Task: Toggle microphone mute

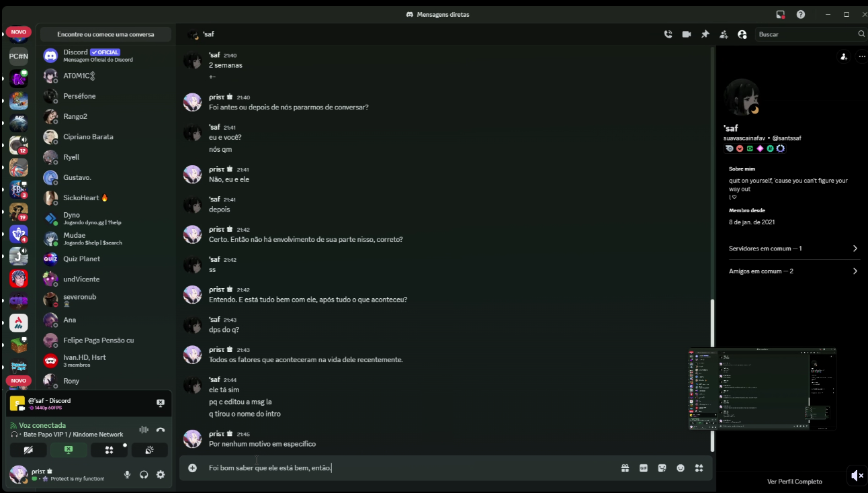Action: [x=127, y=475]
